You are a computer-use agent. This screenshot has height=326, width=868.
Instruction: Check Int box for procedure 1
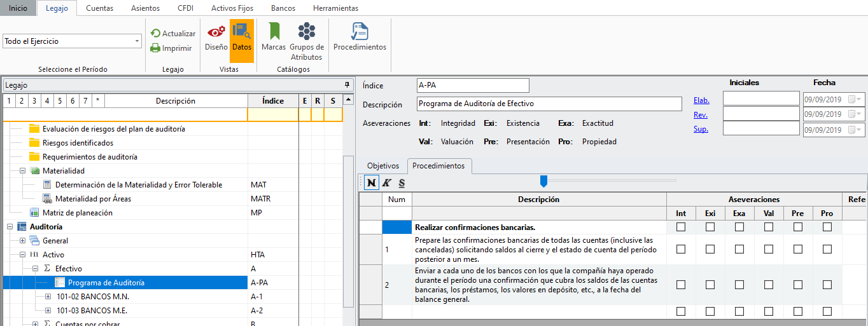[681, 249]
